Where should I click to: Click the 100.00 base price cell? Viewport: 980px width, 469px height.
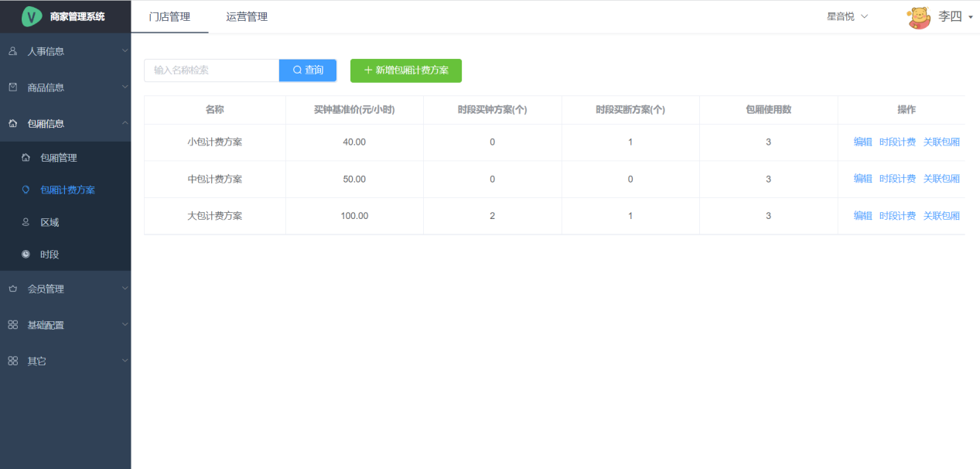click(354, 216)
